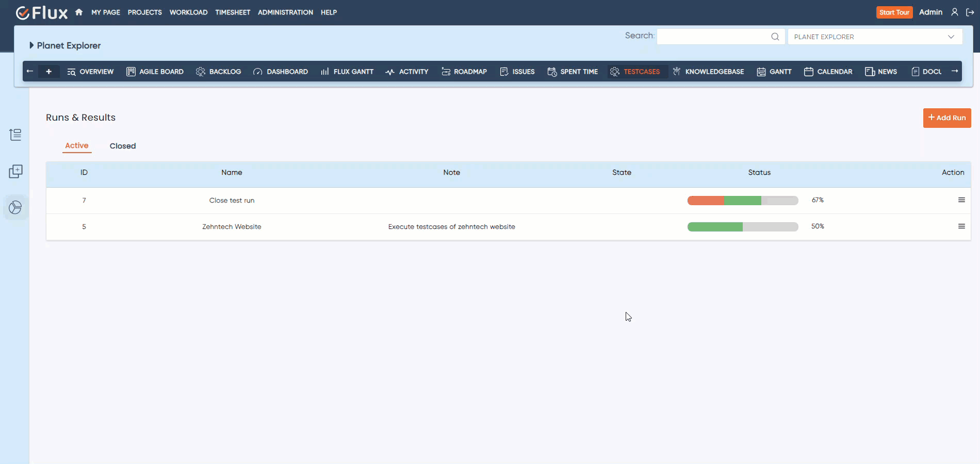Open the add-copy icon in left sidebar
Screen dimensions: 980x464
pos(15,171)
